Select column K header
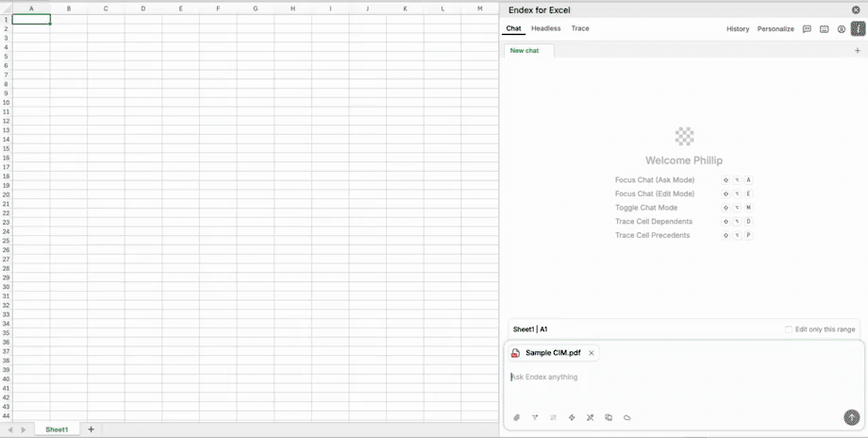868x438 pixels. (x=405, y=8)
